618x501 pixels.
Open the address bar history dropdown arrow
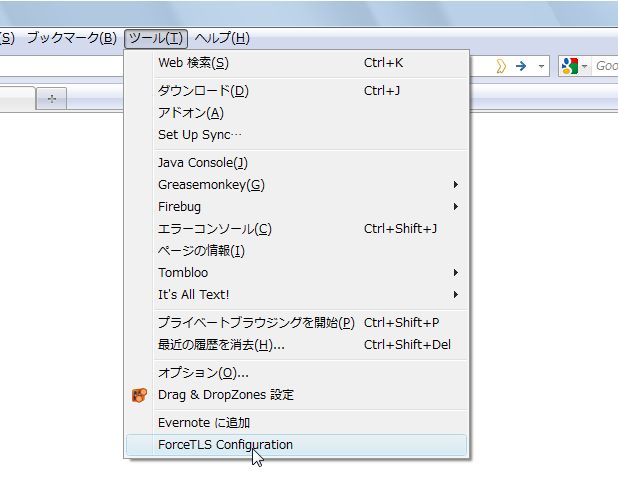(541, 66)
